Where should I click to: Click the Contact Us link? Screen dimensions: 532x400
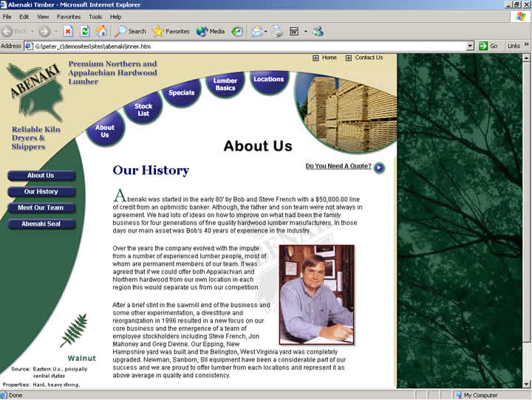[x=369, y=58]
